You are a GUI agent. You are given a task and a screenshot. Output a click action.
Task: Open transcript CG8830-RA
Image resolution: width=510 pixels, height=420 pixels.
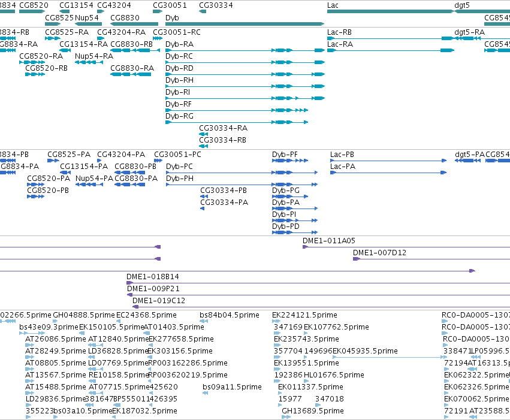[x=132, y=68]
